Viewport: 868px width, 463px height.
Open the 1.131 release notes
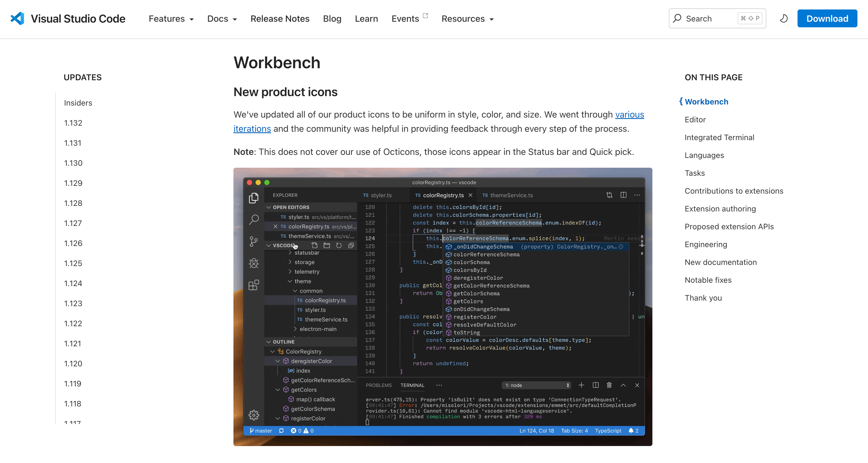pyautogui.click(x=72, y=143)
